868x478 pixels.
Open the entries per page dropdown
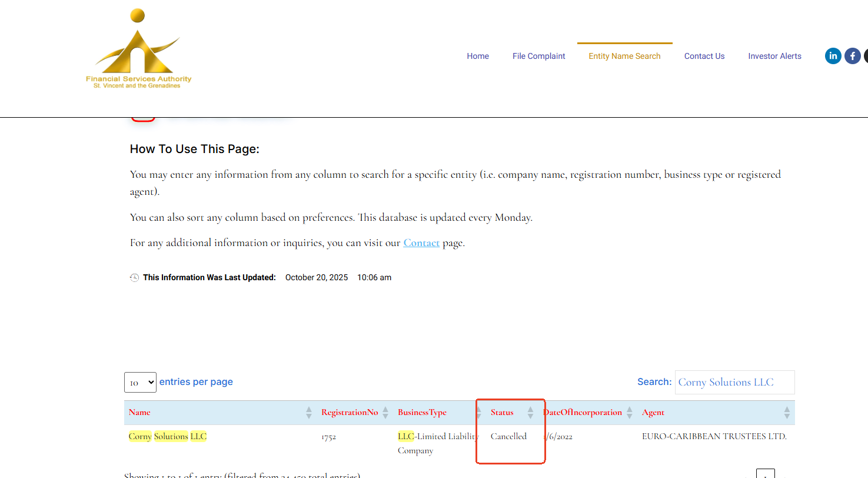(140, 382)
